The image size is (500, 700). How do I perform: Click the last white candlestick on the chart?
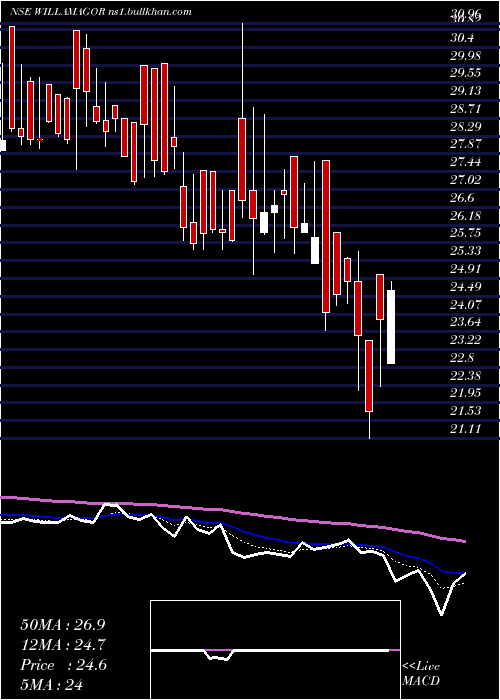pyautogui.click(x=391, y=327)
